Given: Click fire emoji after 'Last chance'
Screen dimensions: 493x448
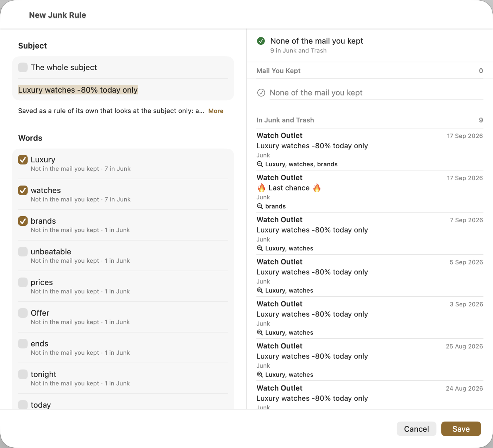Looking at the screenshot, I should click(317, 188).
